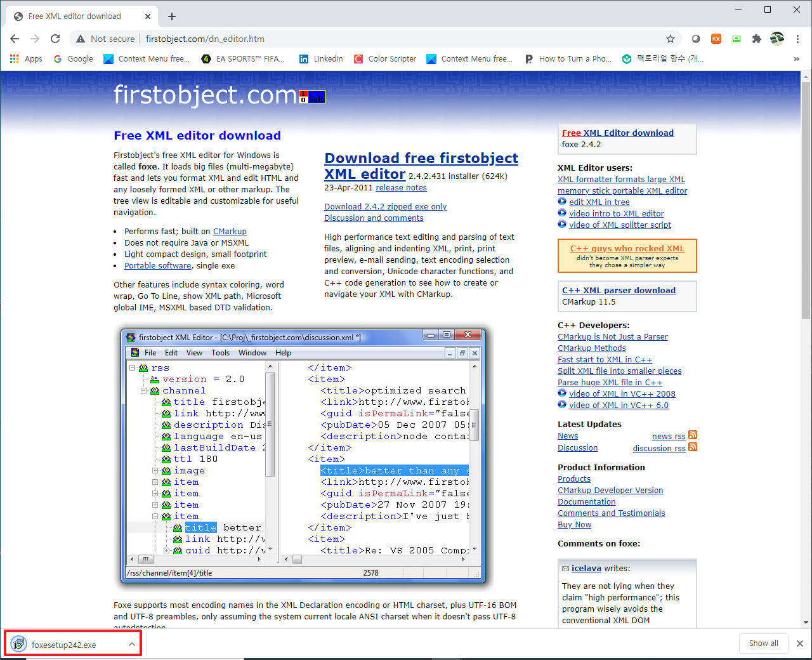Open Discussion link under Latest Updates
The width and height of the screenshot is (812, 660).
tap(577, 448)
